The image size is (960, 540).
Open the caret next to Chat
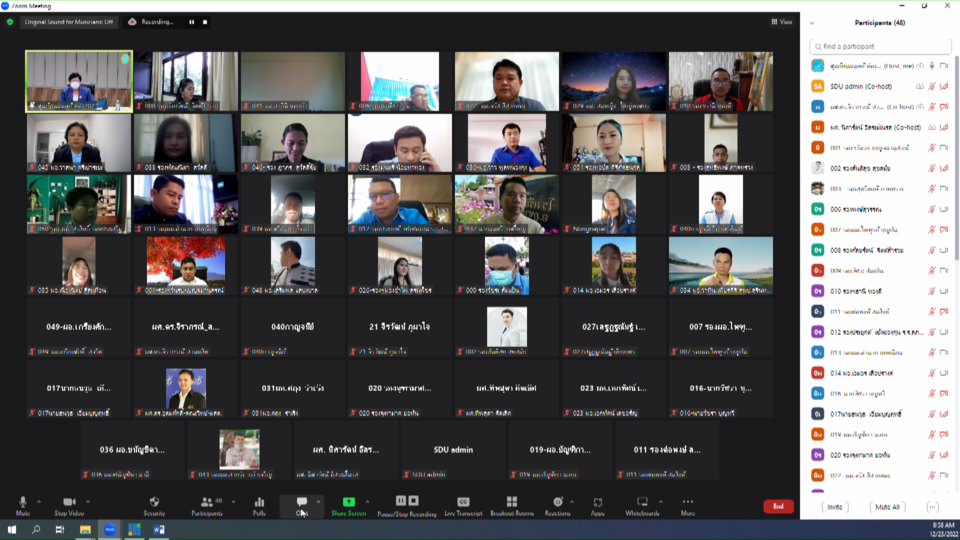pos(318,502)
